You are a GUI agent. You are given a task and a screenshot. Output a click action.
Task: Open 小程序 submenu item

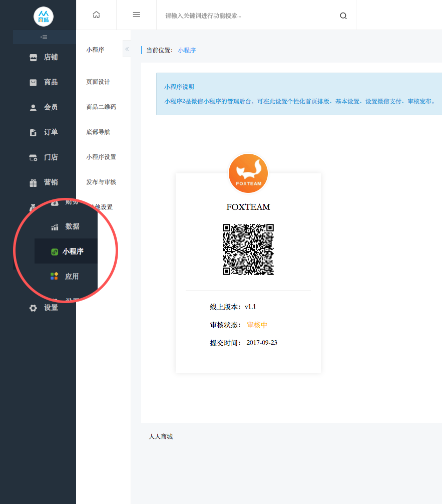[x=95, y=50]
